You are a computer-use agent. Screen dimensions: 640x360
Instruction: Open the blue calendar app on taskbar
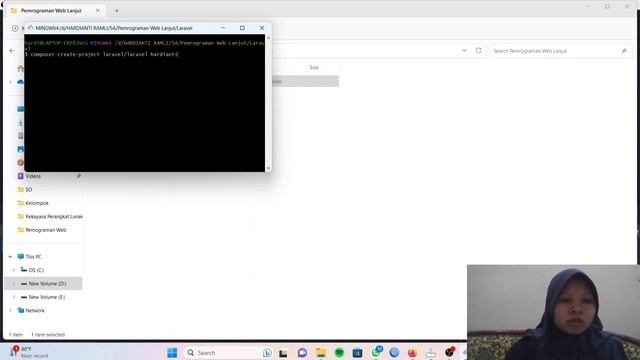(x=358, y=353)
